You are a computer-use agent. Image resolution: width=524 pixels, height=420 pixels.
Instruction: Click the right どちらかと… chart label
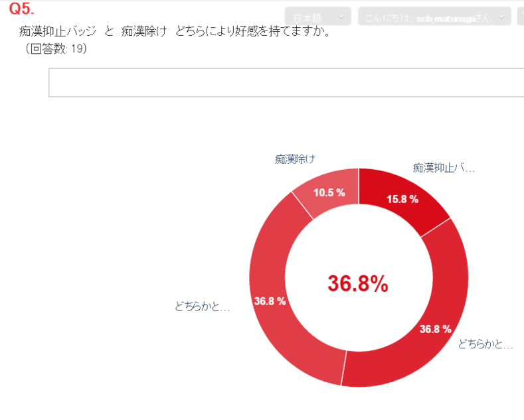coord(485,344)
